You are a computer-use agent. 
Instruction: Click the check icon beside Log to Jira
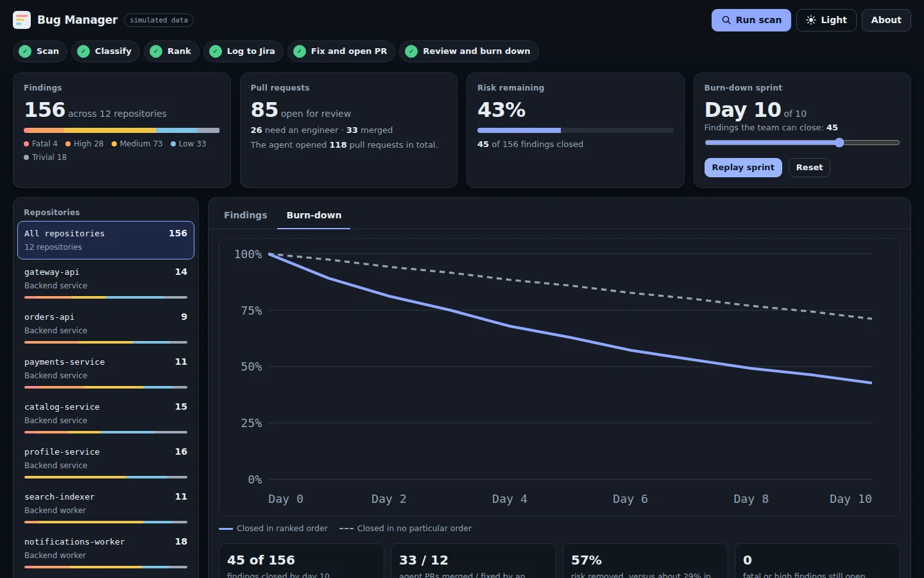(216, 51)
